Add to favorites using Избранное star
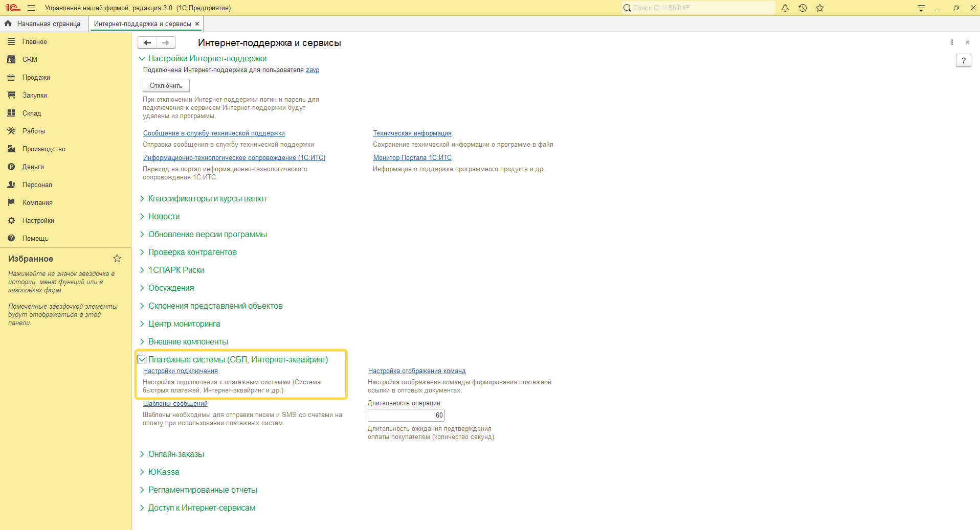The image size is (980, 530). pyautogui.click(x=117, y=259)
